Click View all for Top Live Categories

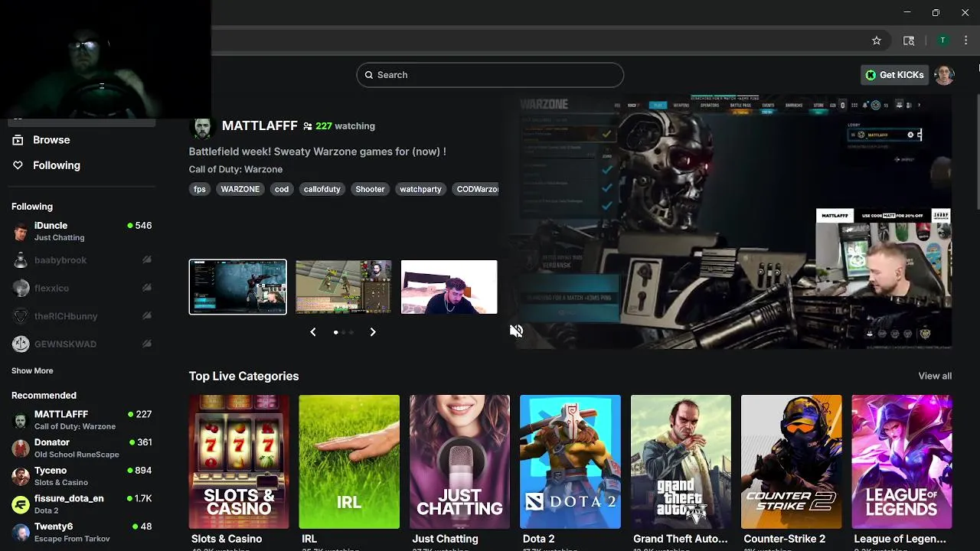[935, 376]
